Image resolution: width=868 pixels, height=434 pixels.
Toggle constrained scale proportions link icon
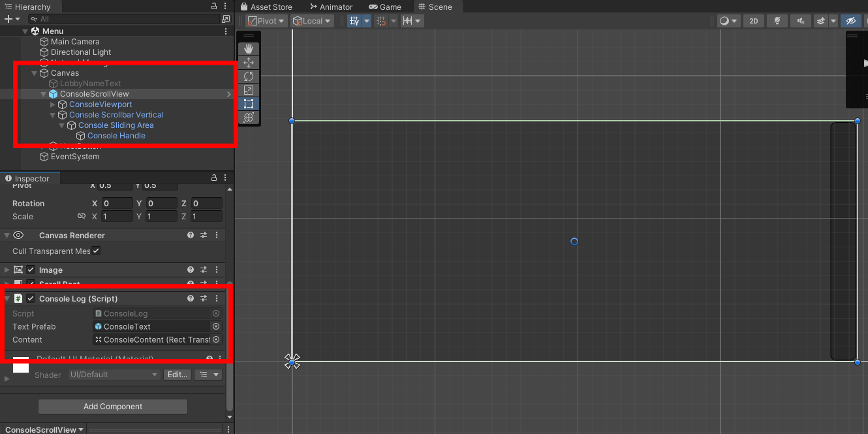point(82,217)
